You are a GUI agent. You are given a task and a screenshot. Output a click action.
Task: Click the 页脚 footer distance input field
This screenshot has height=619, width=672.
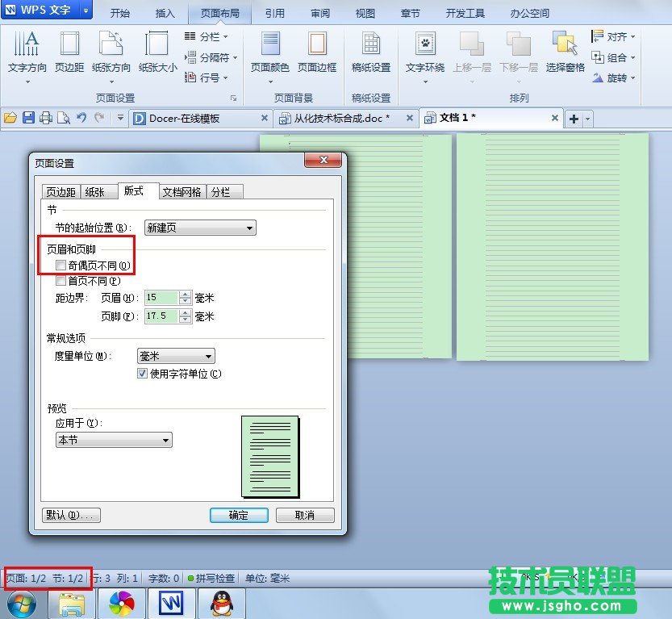[x=161, y=316]
